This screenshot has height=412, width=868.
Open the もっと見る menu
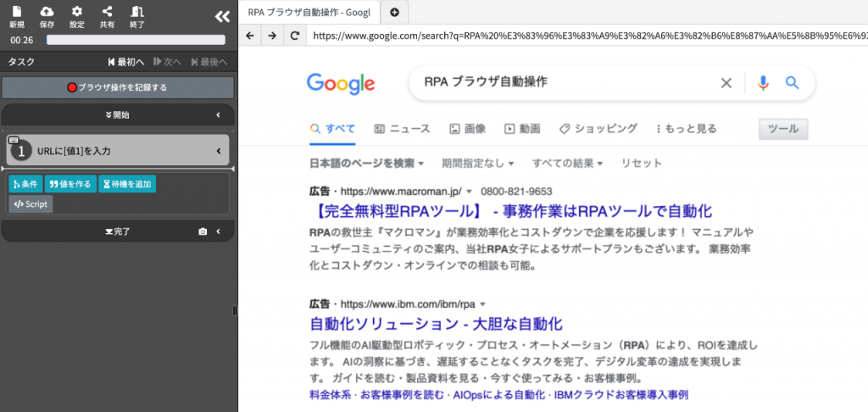(687, 129)
